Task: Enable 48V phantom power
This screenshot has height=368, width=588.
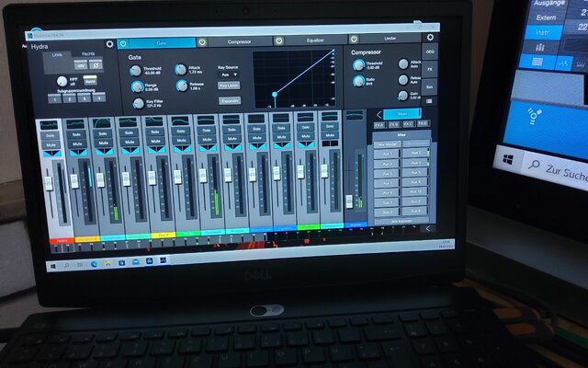Action: tap(81, 65)
